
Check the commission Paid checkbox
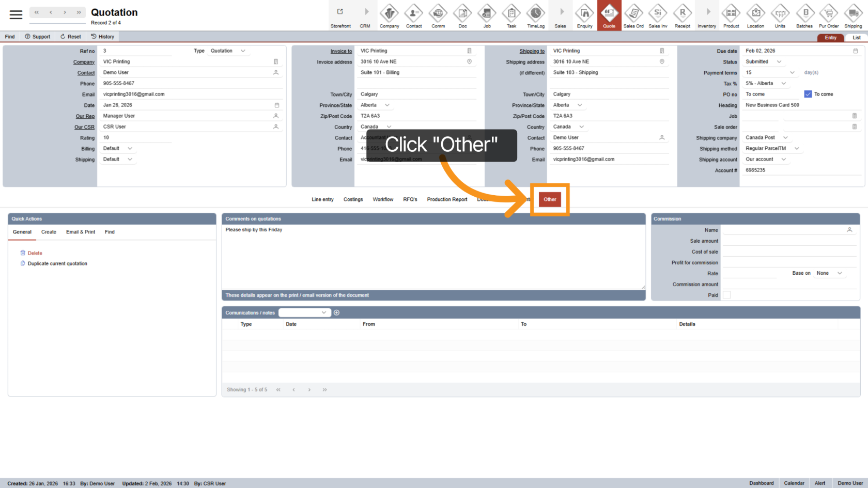pyautogui.click(x=726, y=295)
